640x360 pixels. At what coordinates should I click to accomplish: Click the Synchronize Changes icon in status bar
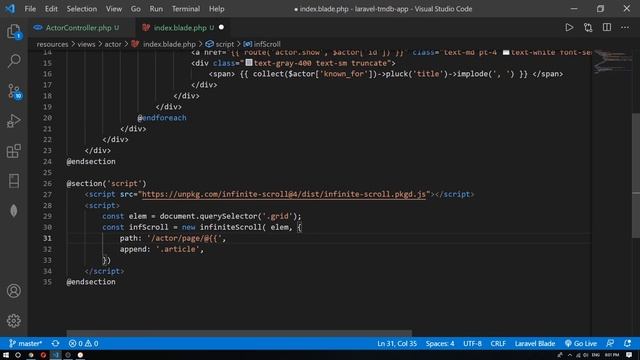(x=55, y=344)
